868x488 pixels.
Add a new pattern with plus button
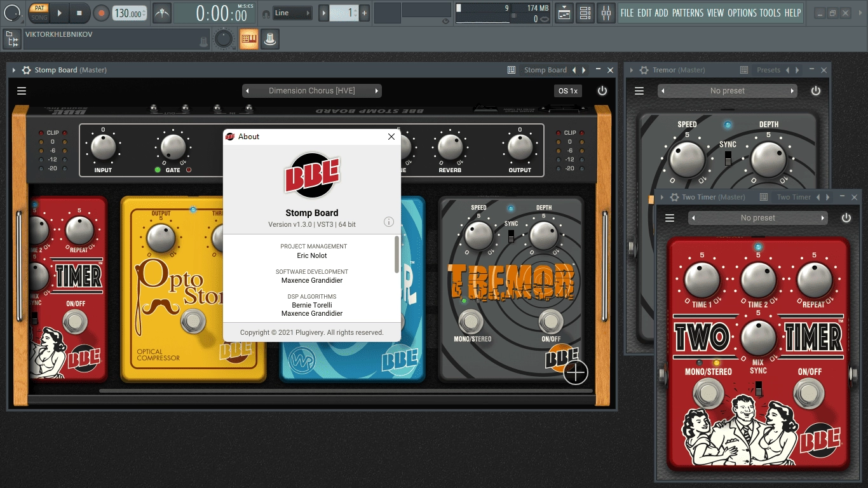[364, 13]
